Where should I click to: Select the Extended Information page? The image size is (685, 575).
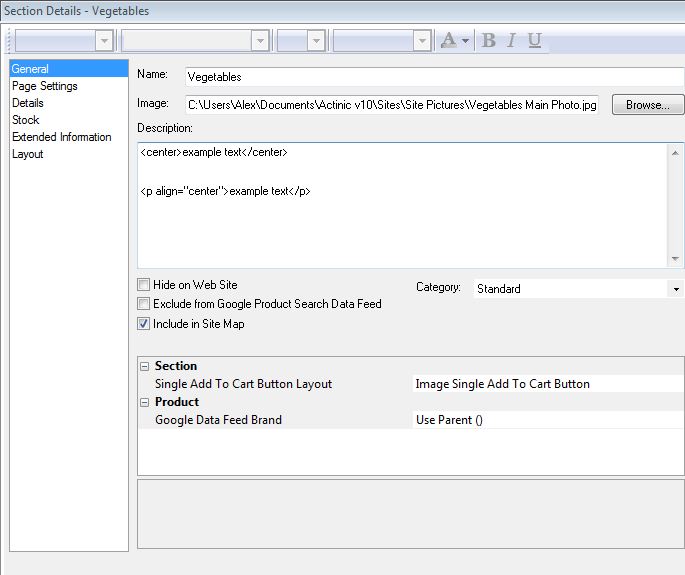click(x=61, y=137)
